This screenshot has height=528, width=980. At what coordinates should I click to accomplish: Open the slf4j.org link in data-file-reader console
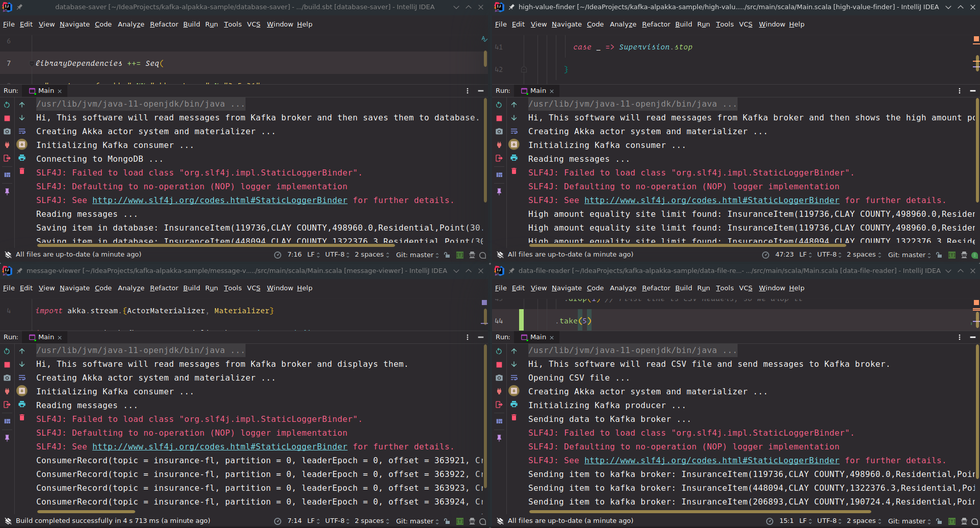pos(712,461)
